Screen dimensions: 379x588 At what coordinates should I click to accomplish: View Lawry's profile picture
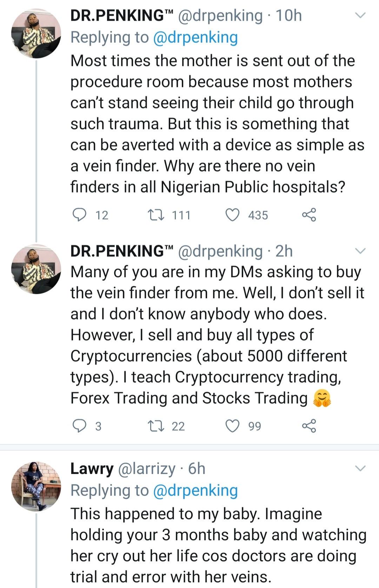click(x=36, y=486)
